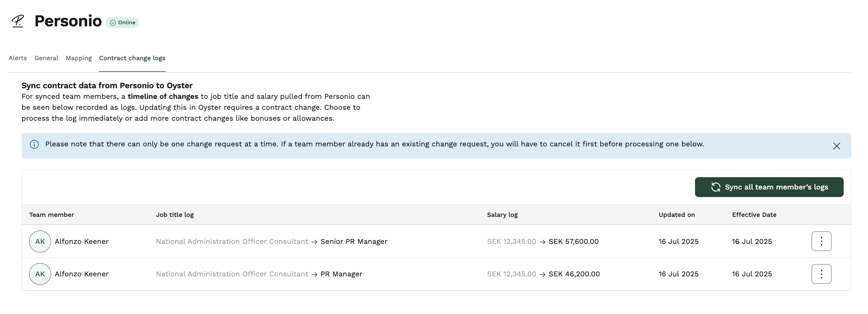Image resolution: width=868 pixels, height=314 pixels.
Task: Click the Online status badge
Action: (122, 23)
